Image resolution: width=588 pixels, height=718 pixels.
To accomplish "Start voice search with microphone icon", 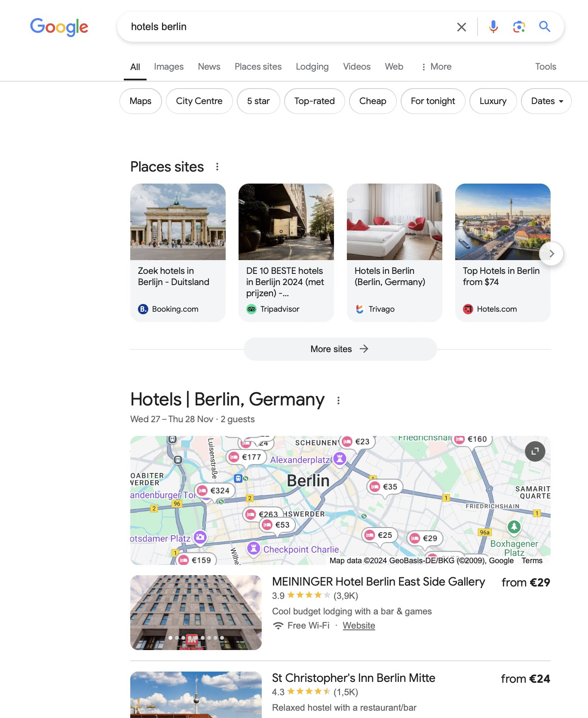I will (493, 27).
